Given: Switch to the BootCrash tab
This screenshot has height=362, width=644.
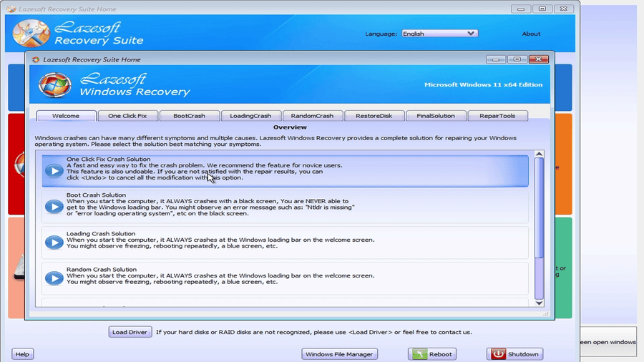Looking at the screenshot, I should point(189,116).
